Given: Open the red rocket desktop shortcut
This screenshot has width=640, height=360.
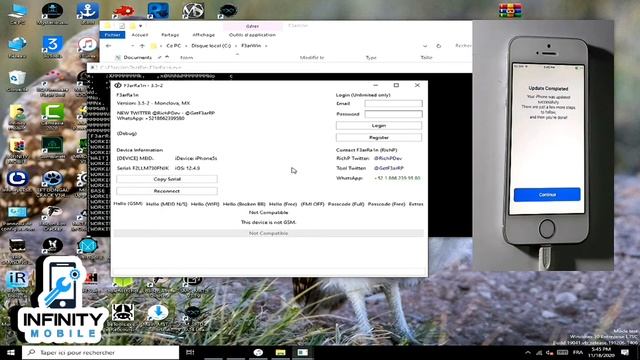Looking at the screenshot, I should click(123, 11).
